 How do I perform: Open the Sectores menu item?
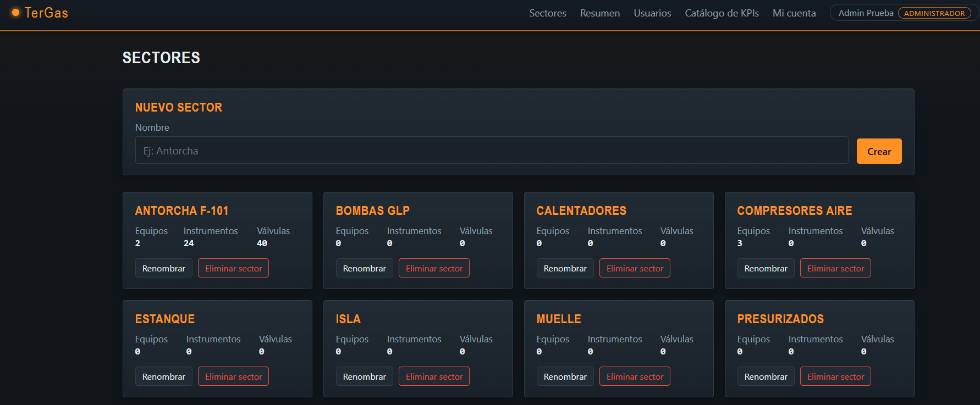click(x=548, y=13)
